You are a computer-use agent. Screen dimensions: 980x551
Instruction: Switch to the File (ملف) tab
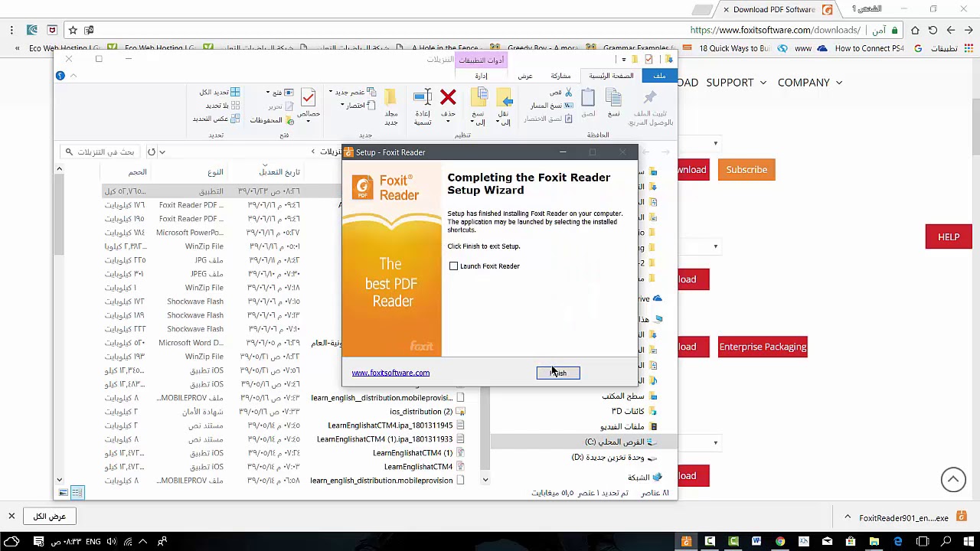coord(659,76)
